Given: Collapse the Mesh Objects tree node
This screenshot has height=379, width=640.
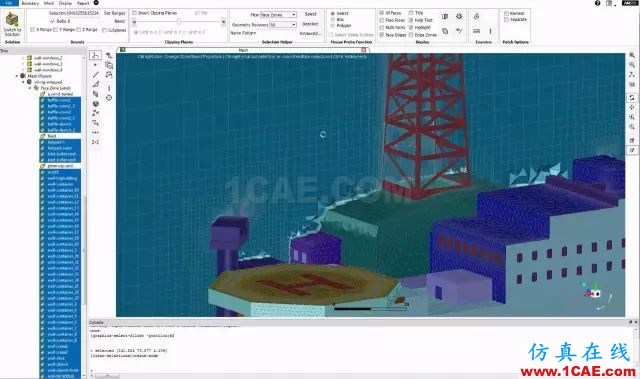Looking at the screenshot, I should pos(17,76).
